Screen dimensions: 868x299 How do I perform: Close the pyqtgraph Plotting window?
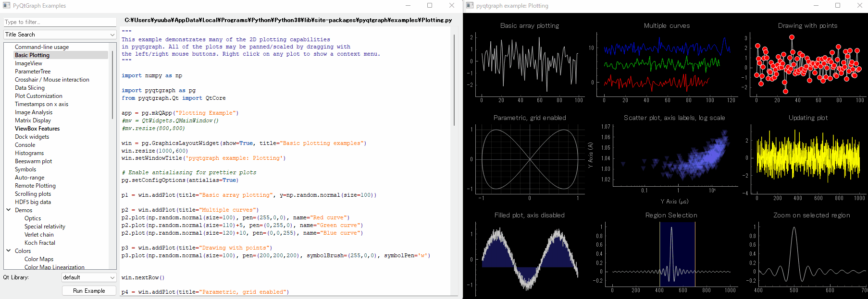pyautogui.click(x=859, y=6)
